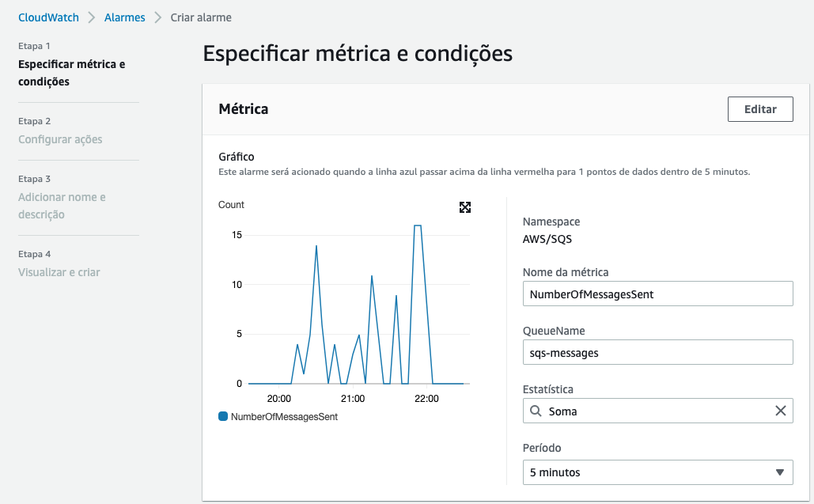Click the blue NumberOfMessagesSent legend swatch
Screen dimensions: 814x504
[x=223, y=416]
